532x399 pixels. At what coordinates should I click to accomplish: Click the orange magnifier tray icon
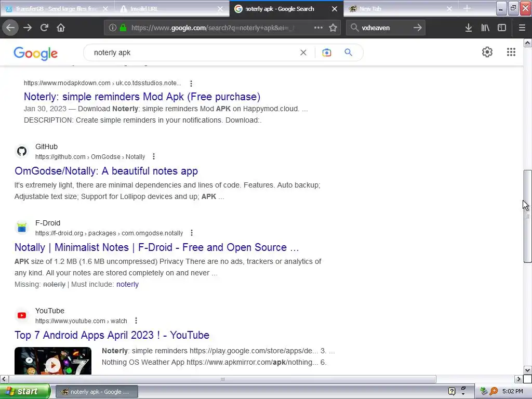point(494,392)
